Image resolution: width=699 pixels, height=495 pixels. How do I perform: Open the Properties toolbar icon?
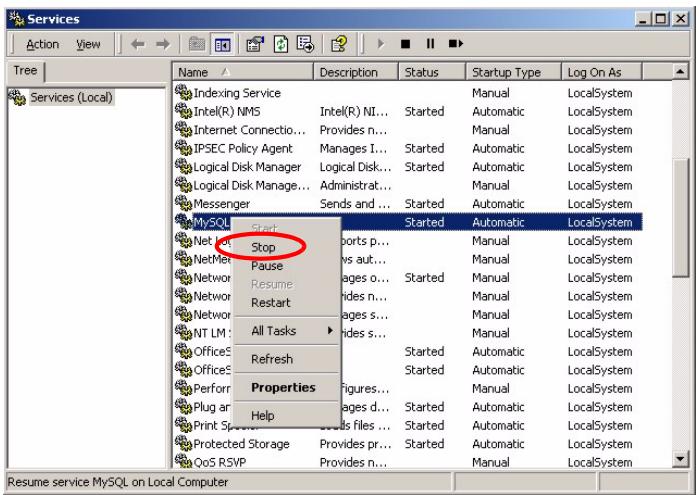(x=255, y=44)
